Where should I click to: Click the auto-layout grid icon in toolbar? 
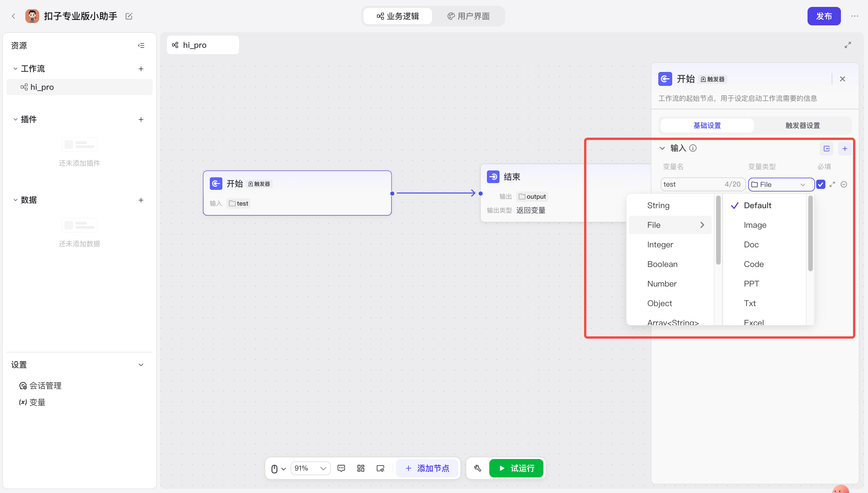[x=361, y=468]
